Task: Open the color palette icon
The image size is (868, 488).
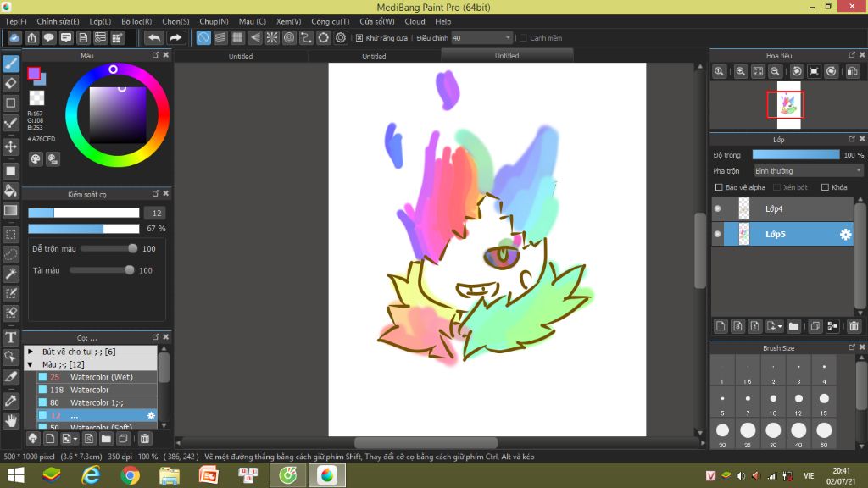Action: tap(36, 159)
